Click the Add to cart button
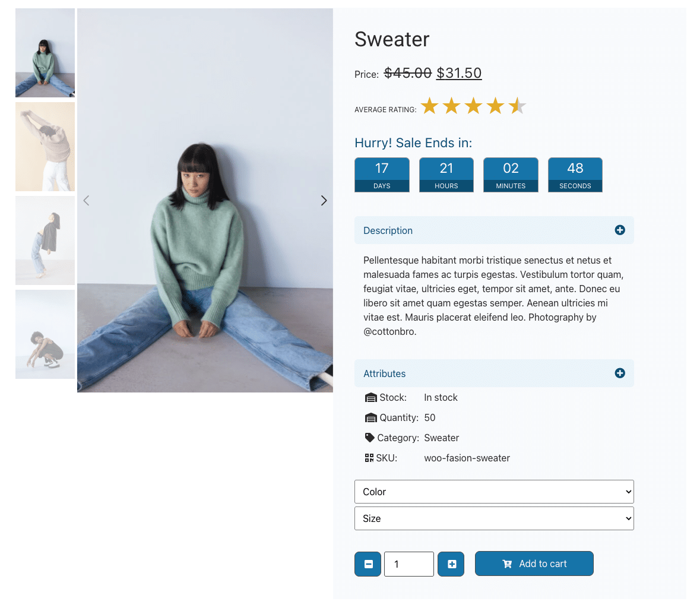This screenshot has height=611, width=700. pos(534,563)
